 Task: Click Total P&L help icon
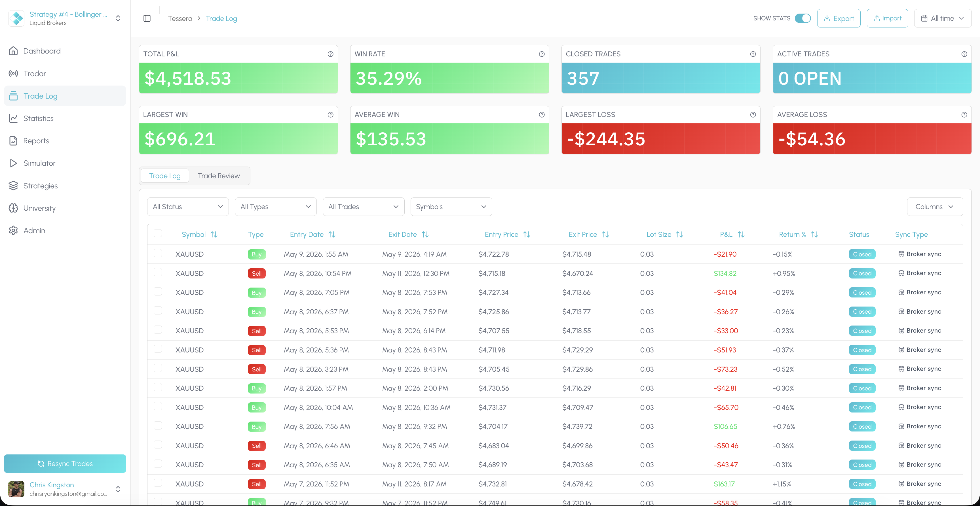pos(330,54)
